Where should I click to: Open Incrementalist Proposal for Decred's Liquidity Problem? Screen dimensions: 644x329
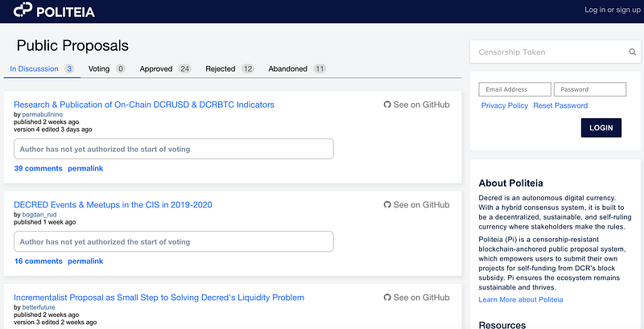coord(159,298)
